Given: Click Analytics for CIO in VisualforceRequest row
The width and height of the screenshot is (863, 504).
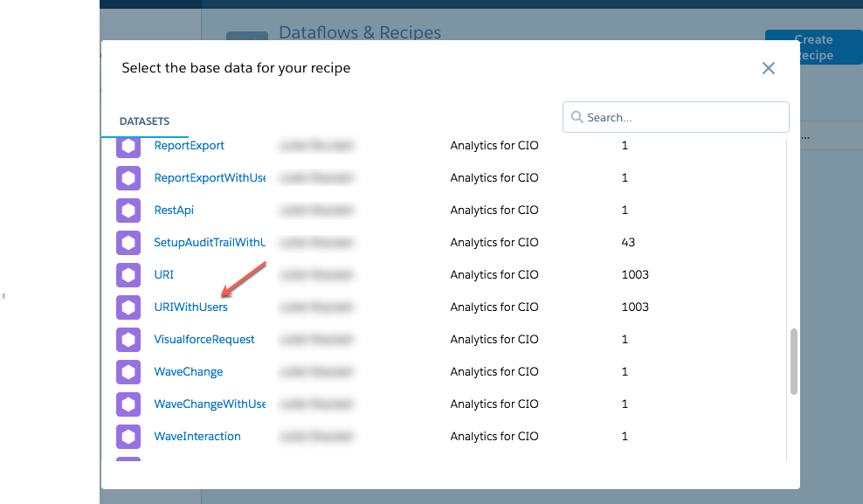Looking at the screenshot, I should pos(494,340).
